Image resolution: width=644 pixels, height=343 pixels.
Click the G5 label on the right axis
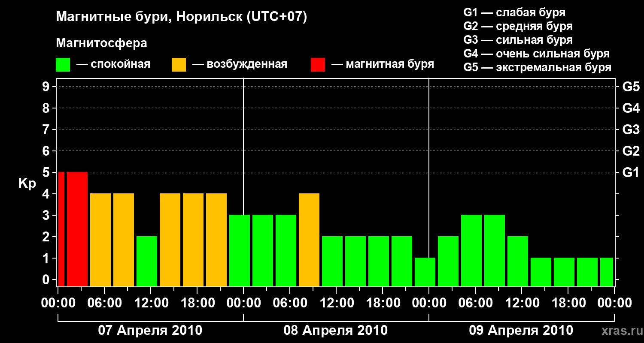(x=631, y=87)
